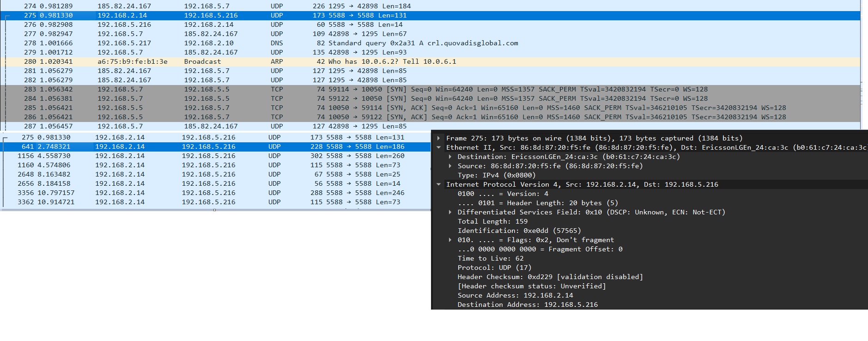Expand the IP Flags 0x2 field
The height and width of the screenshot is (341, 868).
coord(450,240)
